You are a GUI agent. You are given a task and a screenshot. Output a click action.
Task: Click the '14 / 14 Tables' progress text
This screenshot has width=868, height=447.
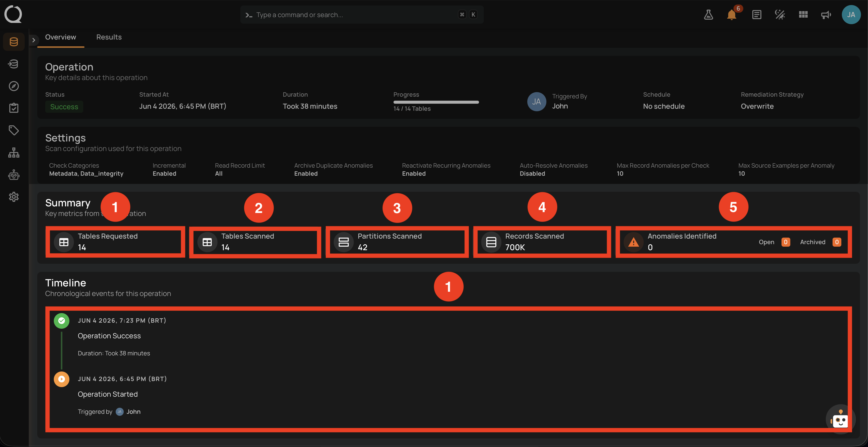[412, 109]
